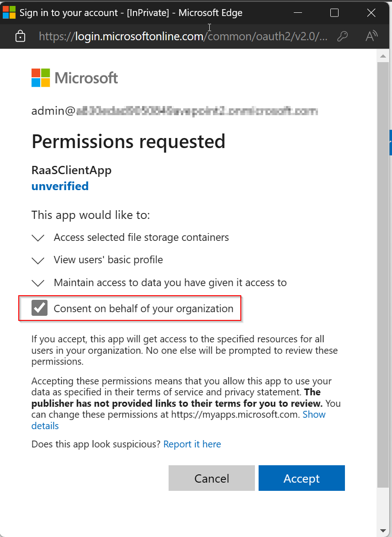Click the lock icon in address bar
Viewport: 392px width, 537px height.
[20, 37]
